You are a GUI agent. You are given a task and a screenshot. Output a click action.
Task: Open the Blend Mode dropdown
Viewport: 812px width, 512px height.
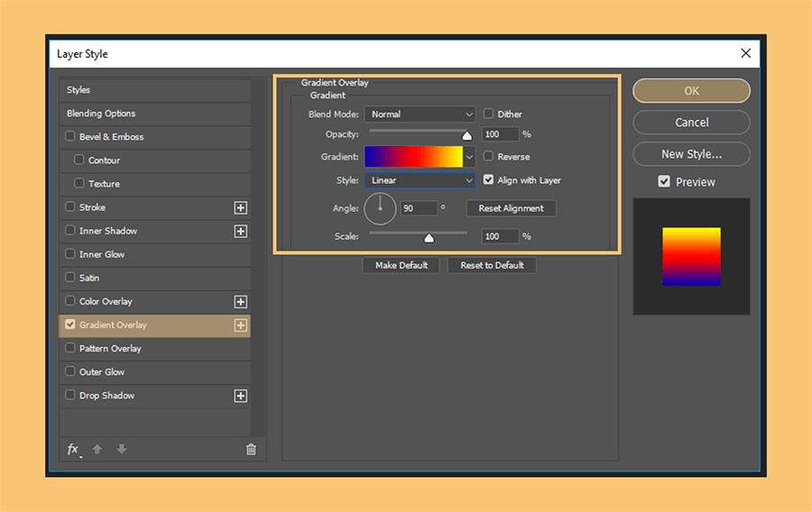coord(420,114)
